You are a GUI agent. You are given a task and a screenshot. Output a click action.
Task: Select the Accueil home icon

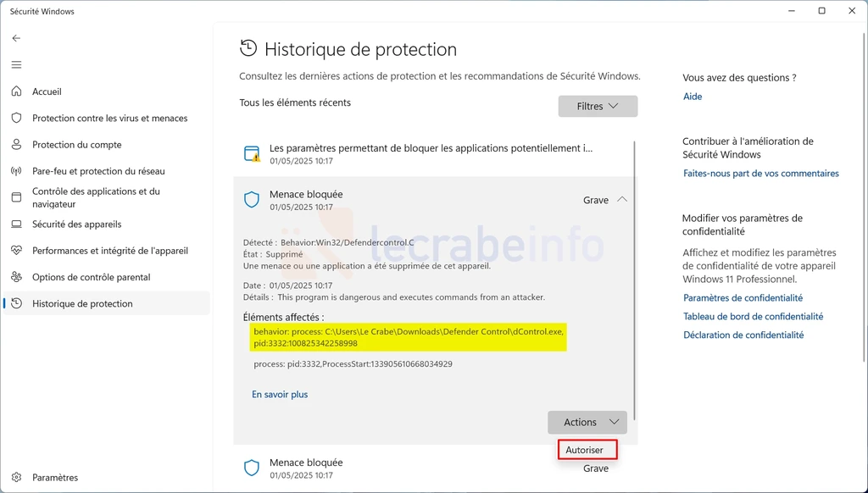pyautogui.click(x=17, y=91)
